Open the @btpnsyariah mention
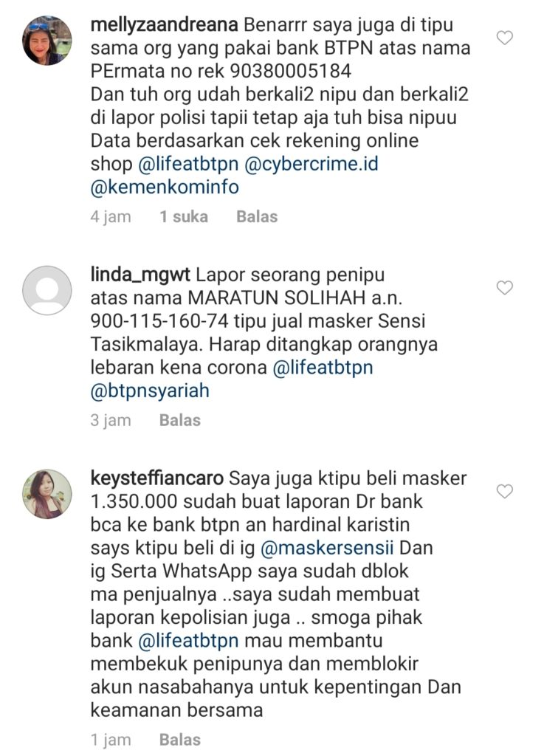The width and height of the screenshot is (544, 756). [x=150, y=391]
